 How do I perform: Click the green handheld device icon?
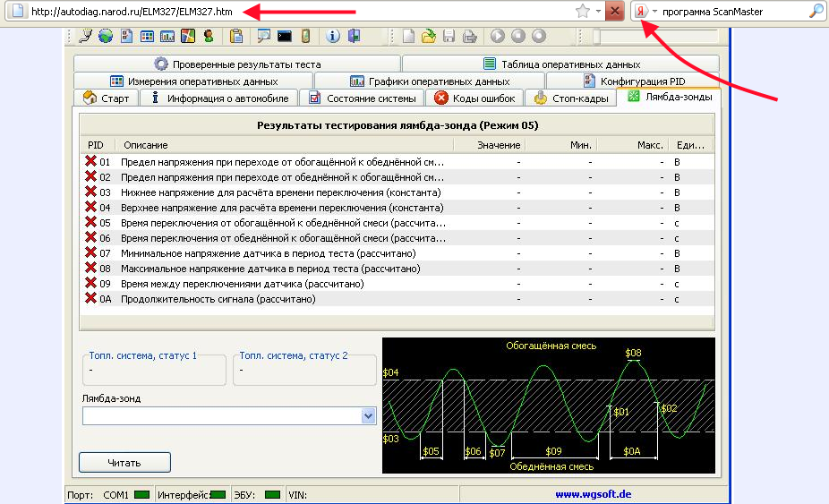coord(305,36)
